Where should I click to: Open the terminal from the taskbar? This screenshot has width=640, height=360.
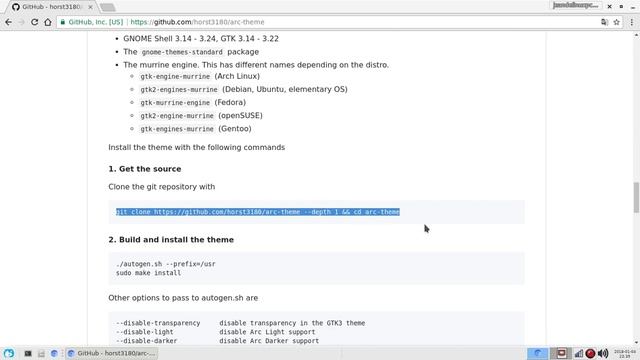pos(28,353)
